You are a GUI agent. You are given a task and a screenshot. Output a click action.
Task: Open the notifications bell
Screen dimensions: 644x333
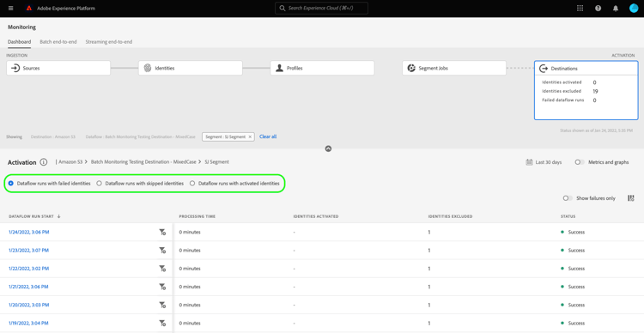click(616, 9)
